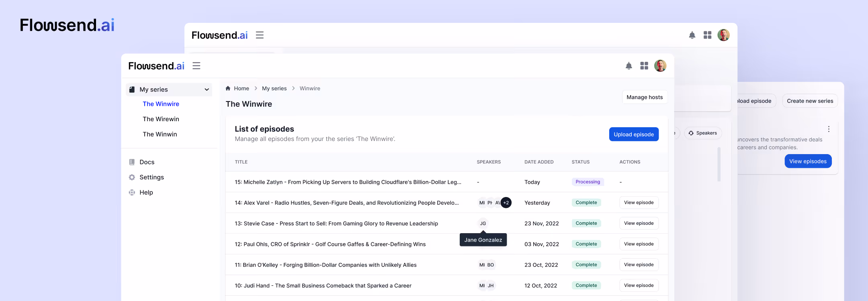The image size is (868, 301).
Task: Open Settings from the sidebar
Action: (x=151, y=177)
